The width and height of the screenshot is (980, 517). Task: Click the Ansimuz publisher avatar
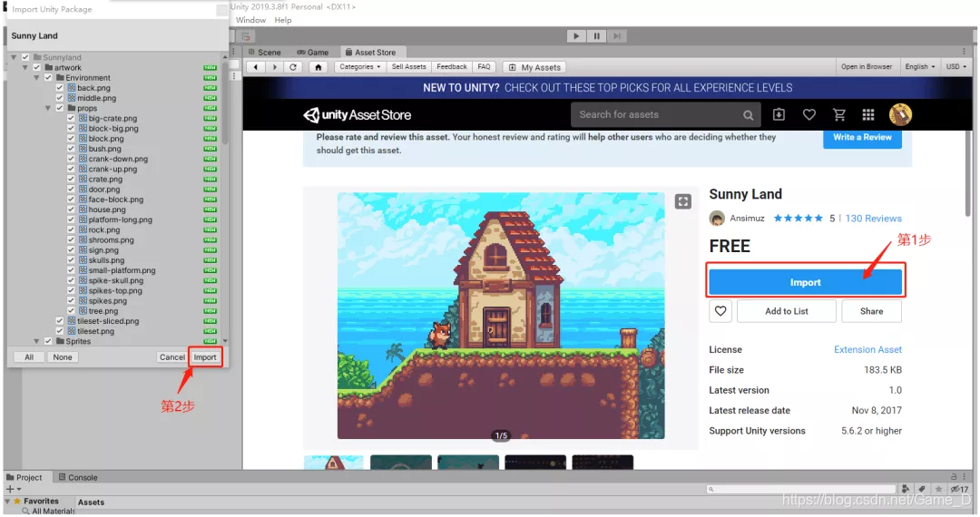pos(717,218)
